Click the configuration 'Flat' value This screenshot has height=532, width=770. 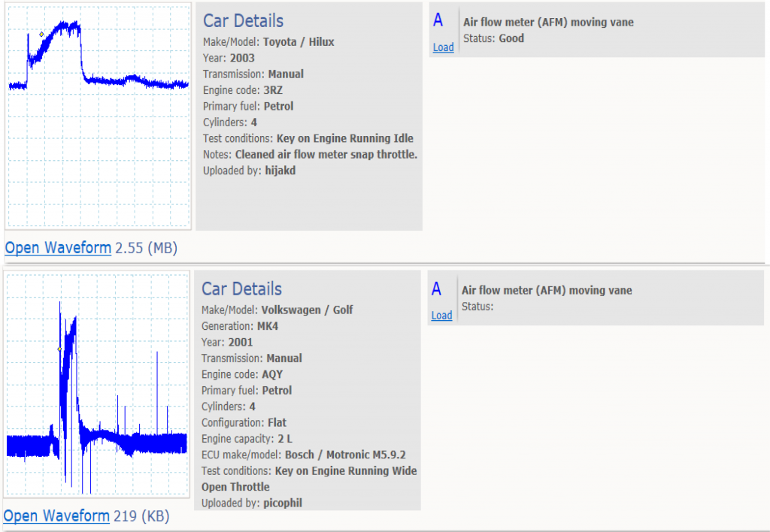tap(277, 423)
